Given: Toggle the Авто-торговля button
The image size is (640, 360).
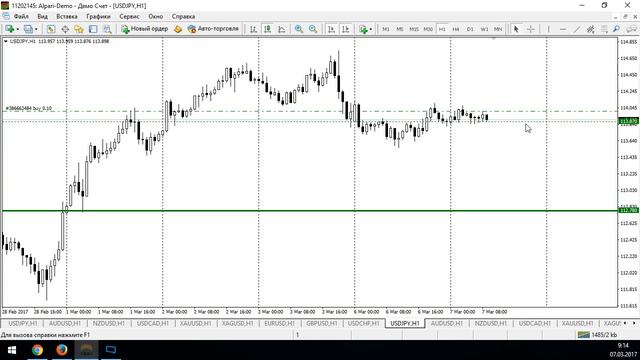Looking at the screenshot, I should (213, 29).
